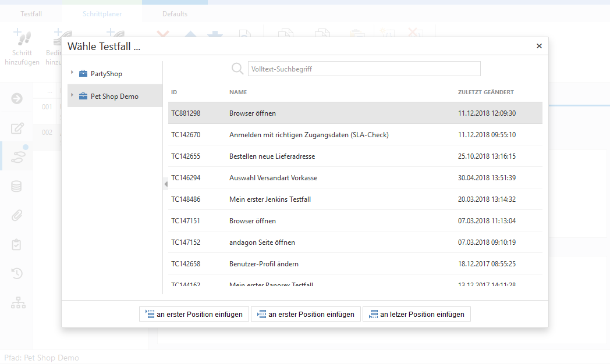Switch to the Testfall tab
The width and height of the screenshot is (610, 364).
pyautogui.click(x=31, y=13)
